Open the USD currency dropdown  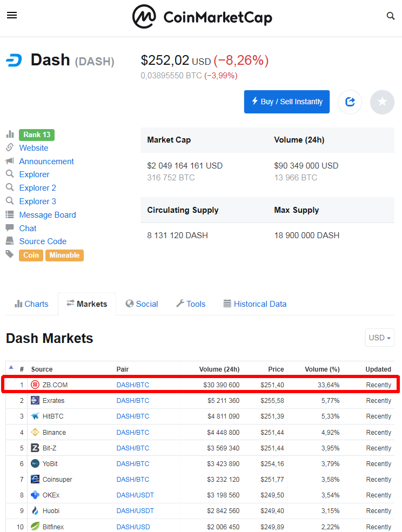[x=380, y=338]
